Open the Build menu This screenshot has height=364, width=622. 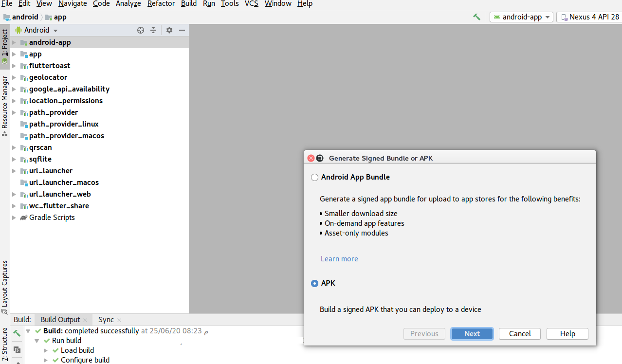[188, 4]
